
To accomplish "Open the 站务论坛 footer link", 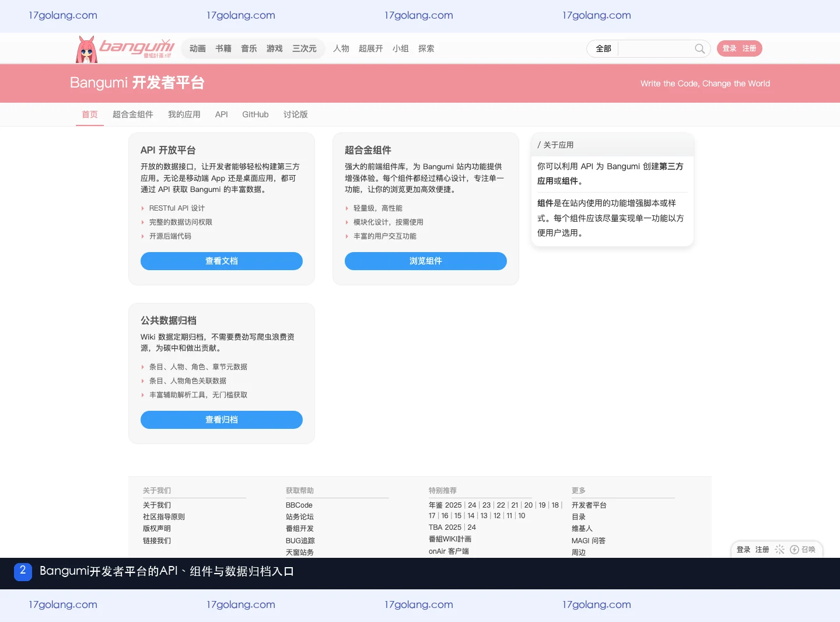I will pyautogui.click(x=299, y=517).
